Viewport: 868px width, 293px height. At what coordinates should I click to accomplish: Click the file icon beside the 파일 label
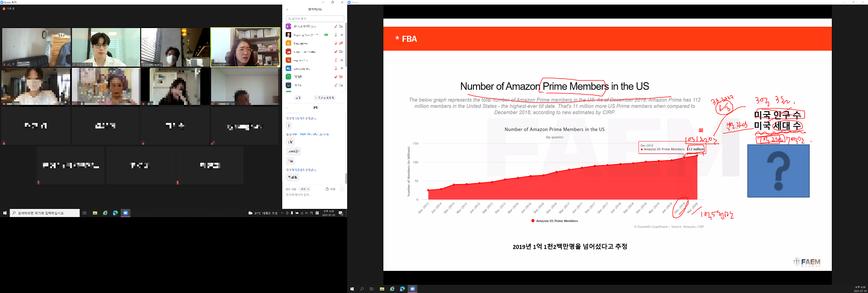pyautogui.click(x=327, y=189)
